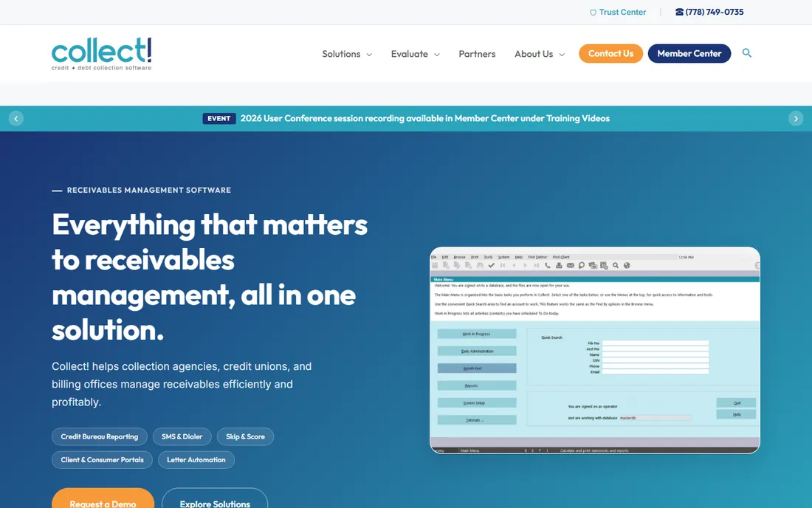The height and width of the screenshot is (508, 812).
Task: Select the Client & Consumer Portals pill
Action: click(x=102, y=460)
